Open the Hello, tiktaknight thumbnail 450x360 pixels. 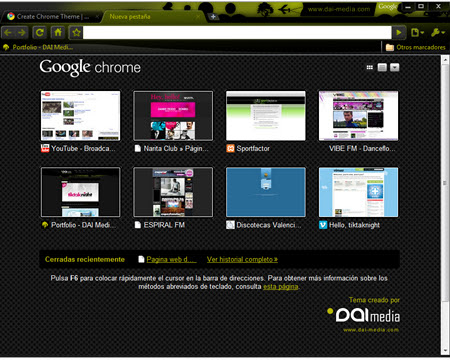(358, 192)
